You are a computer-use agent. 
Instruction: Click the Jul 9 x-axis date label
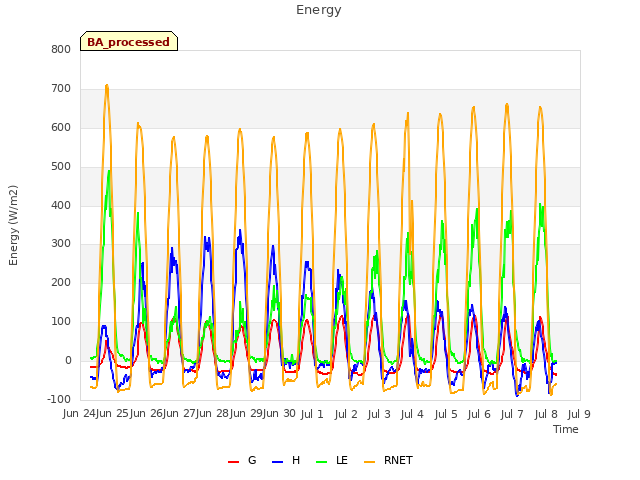point(579,414)
